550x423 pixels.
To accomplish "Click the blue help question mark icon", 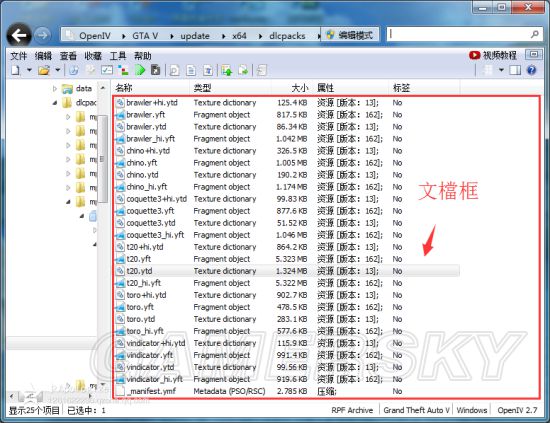I will click(532, 70).
